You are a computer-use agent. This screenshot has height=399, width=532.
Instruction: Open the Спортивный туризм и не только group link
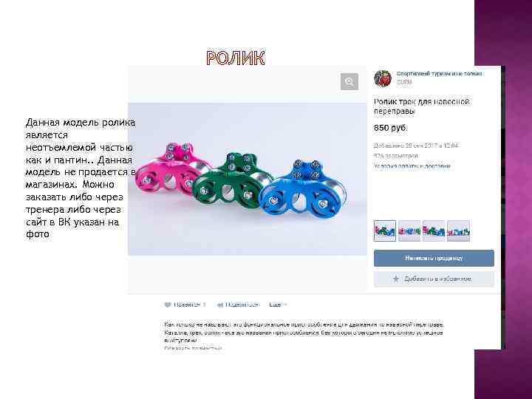[439, 74]
